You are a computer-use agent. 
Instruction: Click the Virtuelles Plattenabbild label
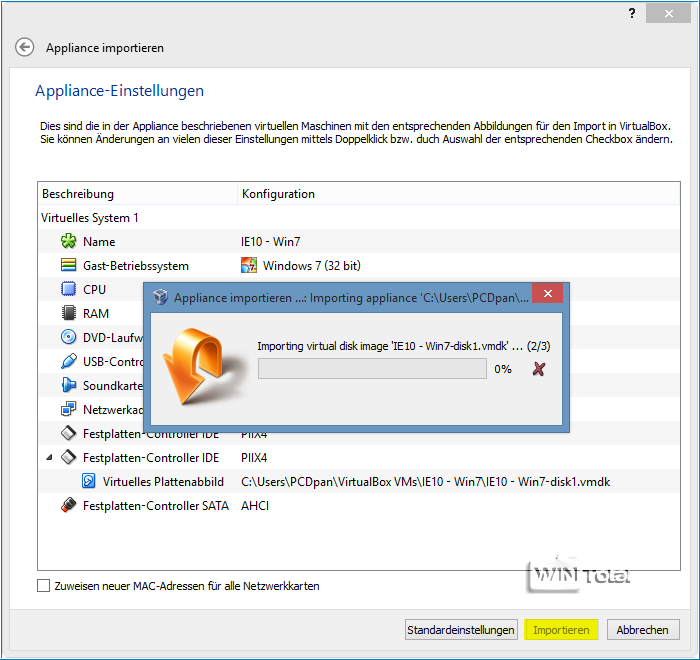(163, 481)
